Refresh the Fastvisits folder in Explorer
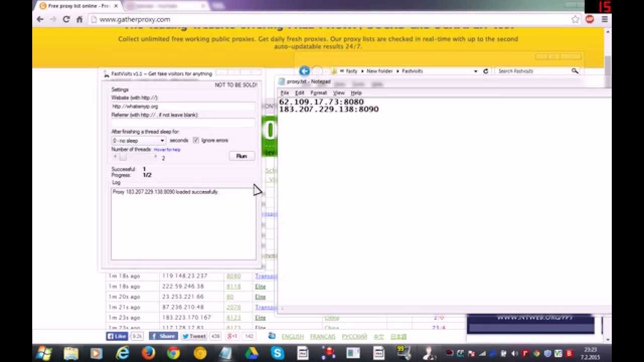 click(x=486, y=71)
